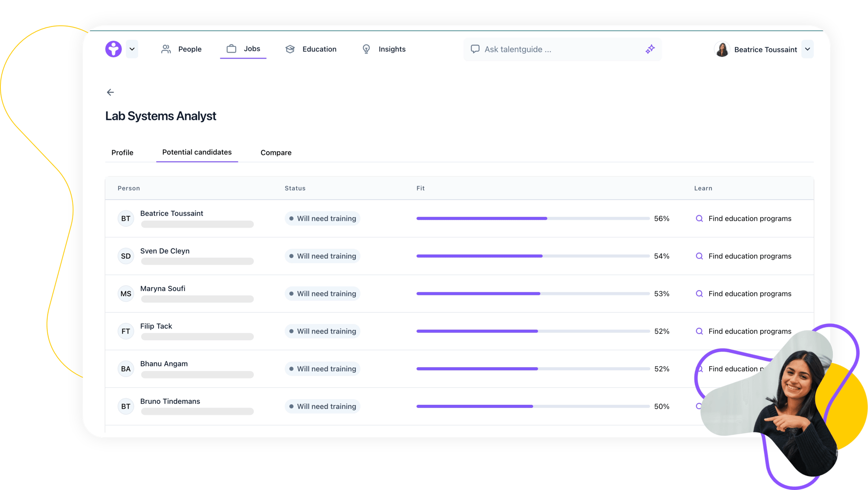Click Find education programs for Maryna Soufi

pos(750,294)
